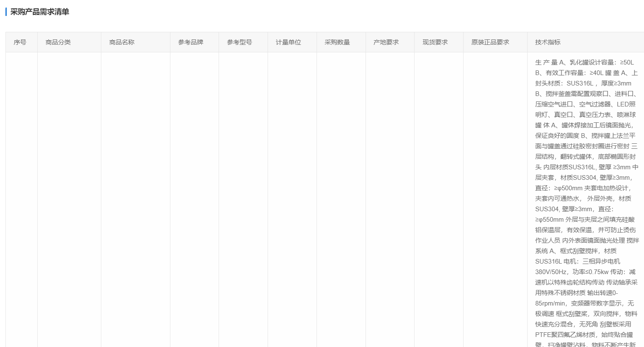Select the empty 商品分类 cell below the header
644x347 pixels.
[x=69, y=199]
